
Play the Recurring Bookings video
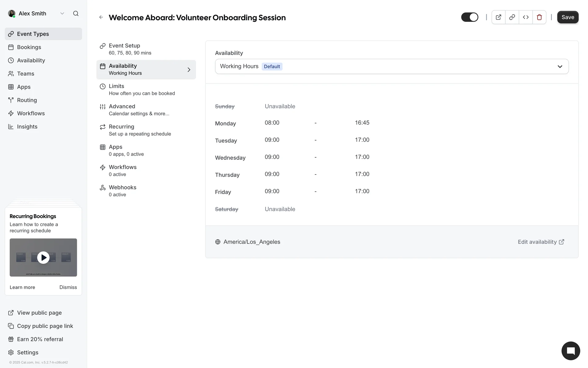(43, 258)
